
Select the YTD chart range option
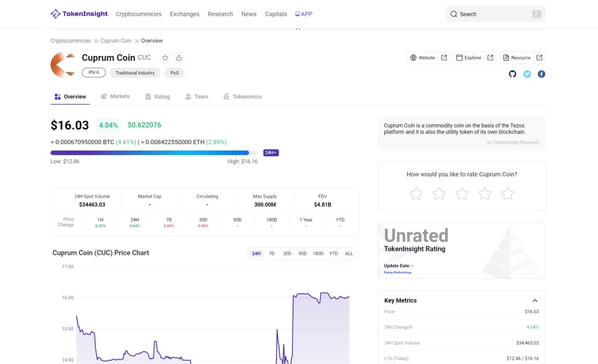tap(333, 254)
